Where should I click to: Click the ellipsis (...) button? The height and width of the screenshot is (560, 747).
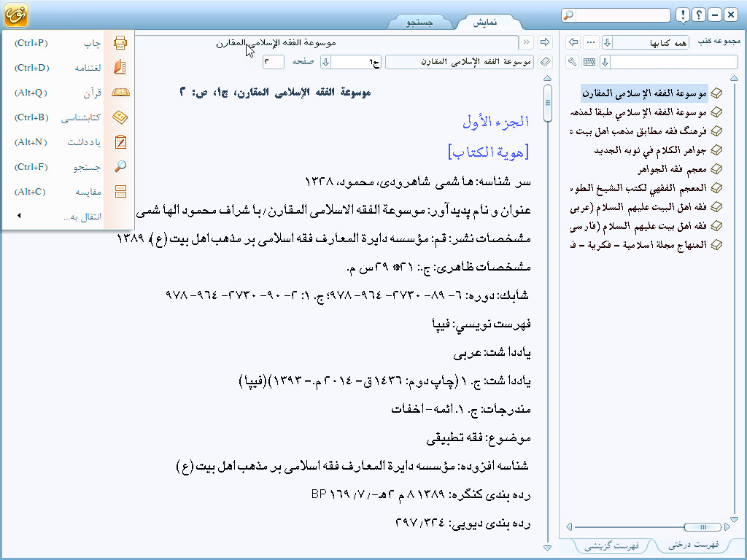[591, 42]
